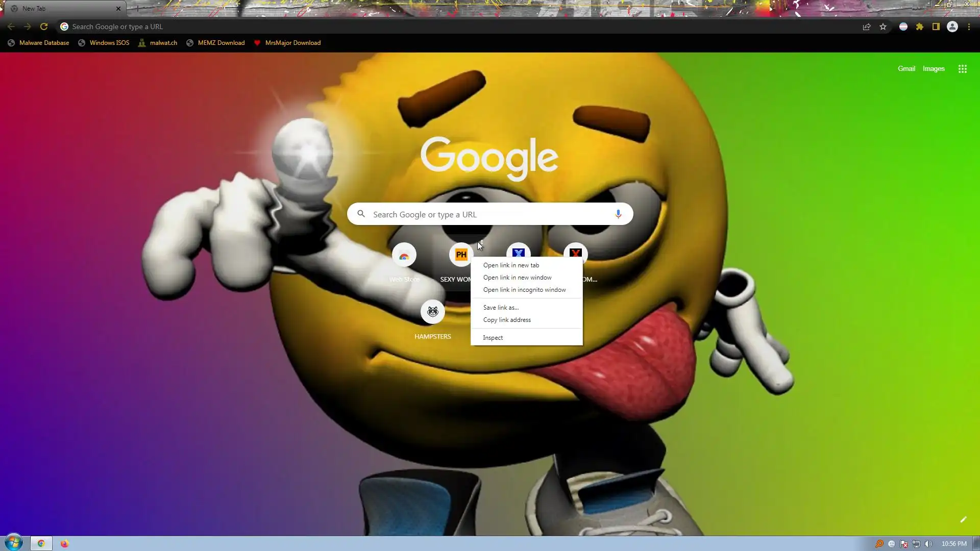Open the Malware Database bookmark
The height and width of the screenshot is (551, 980).
click(44, 43)
